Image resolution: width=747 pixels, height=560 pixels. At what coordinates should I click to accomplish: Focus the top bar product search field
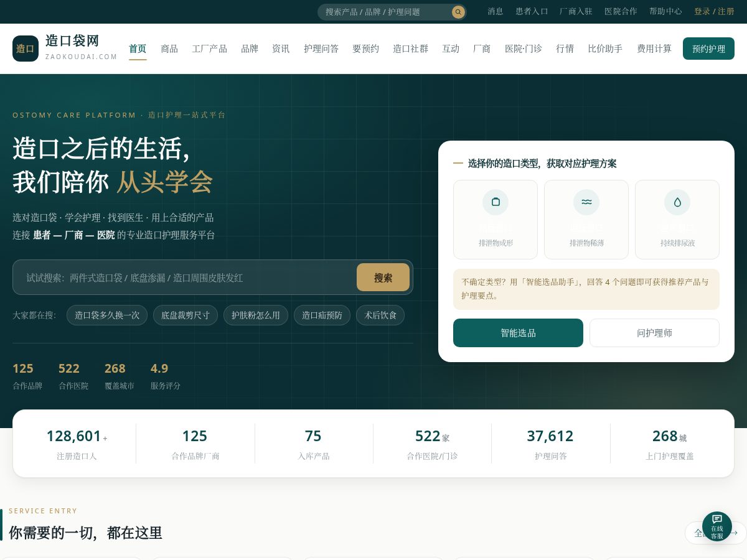(385, 12)
